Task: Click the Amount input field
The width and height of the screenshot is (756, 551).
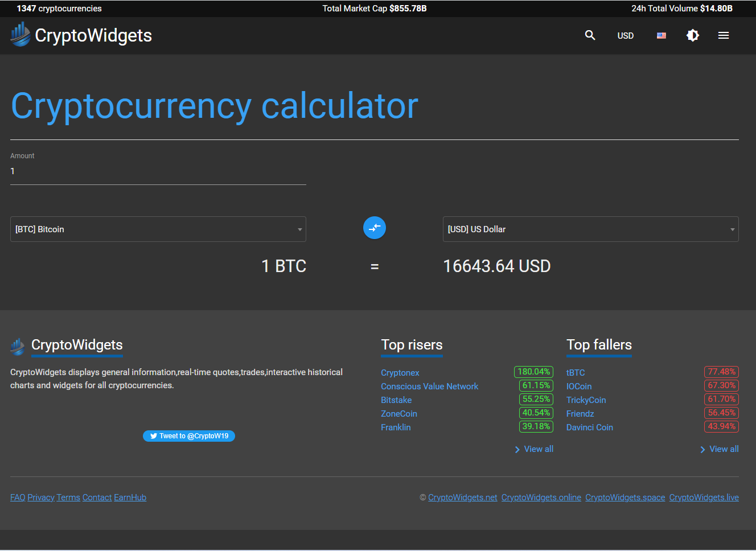Action: coord(158,171)
